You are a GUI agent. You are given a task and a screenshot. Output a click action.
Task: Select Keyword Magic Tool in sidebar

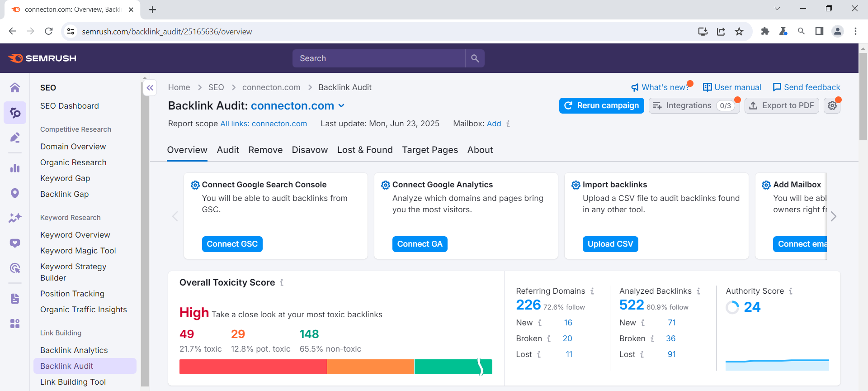tap(78, 251)
